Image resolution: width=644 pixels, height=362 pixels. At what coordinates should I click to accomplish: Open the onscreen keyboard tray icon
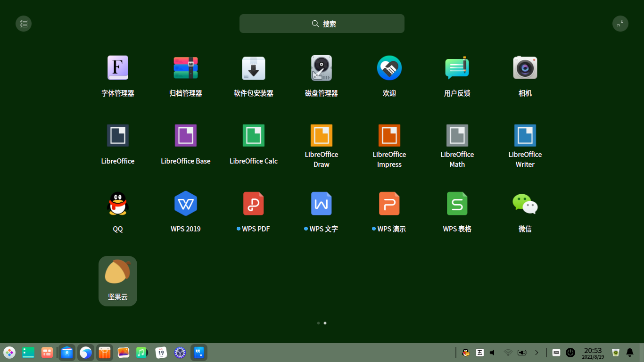[x=556, y=353]
